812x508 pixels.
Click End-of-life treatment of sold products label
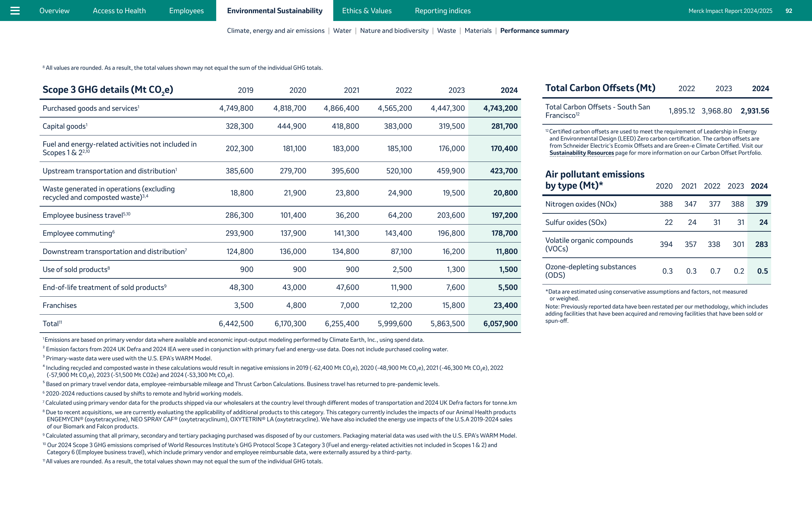[x=105, y=288]
